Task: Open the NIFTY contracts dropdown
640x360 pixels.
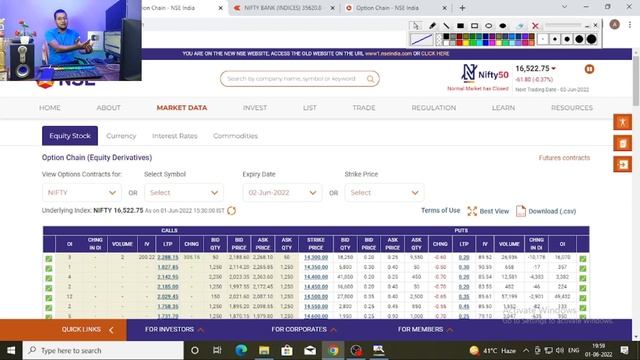Action: 82,193
